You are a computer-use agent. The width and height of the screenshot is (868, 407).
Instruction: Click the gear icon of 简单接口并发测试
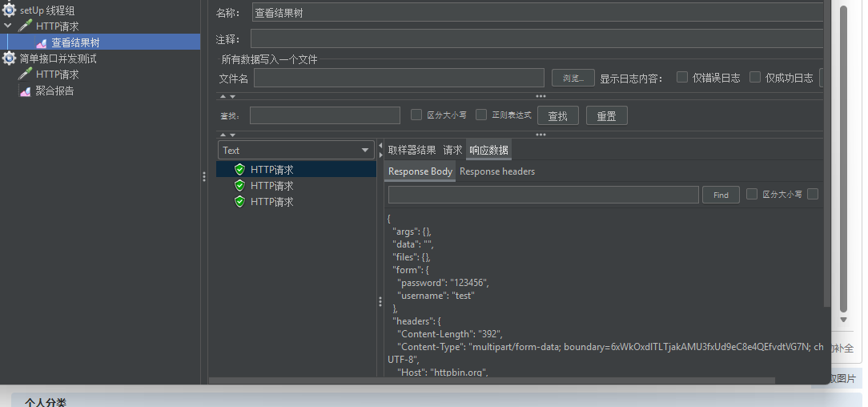pos(9,58)
